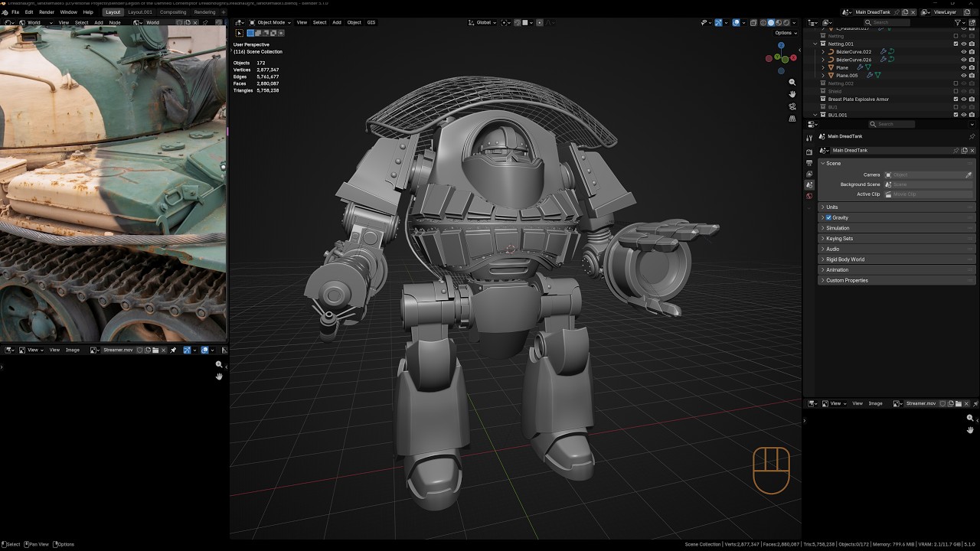
Task: Enable the Netting.002 collection checkbox
Action: click(955, 83)
